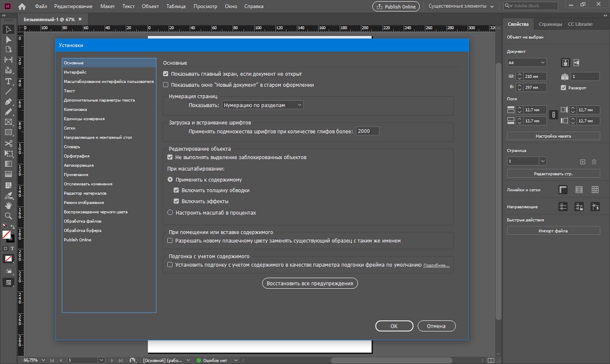
Task: Click the landscape orientation icon
Action: (576, 62)
